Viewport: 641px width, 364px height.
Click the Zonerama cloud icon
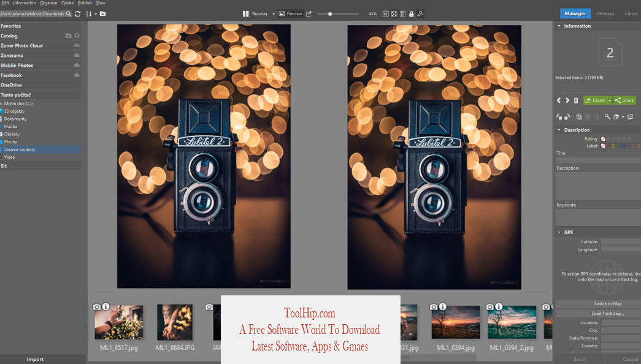click(77, 55)
